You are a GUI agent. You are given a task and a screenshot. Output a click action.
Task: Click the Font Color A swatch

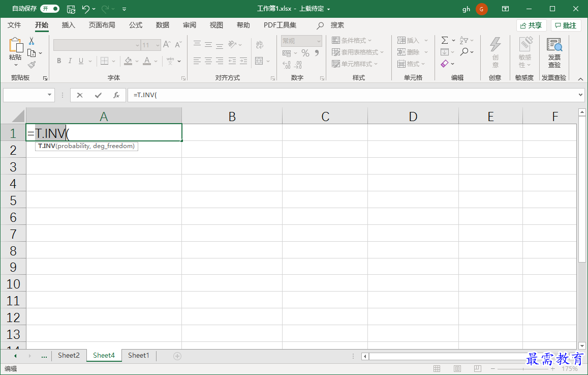(147, 61)
